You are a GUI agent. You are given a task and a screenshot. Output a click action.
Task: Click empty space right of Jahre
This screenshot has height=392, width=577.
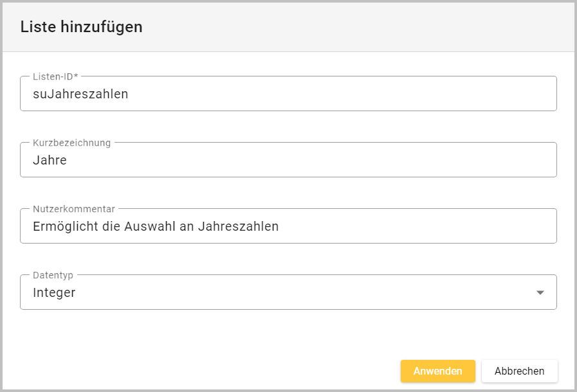322,160
